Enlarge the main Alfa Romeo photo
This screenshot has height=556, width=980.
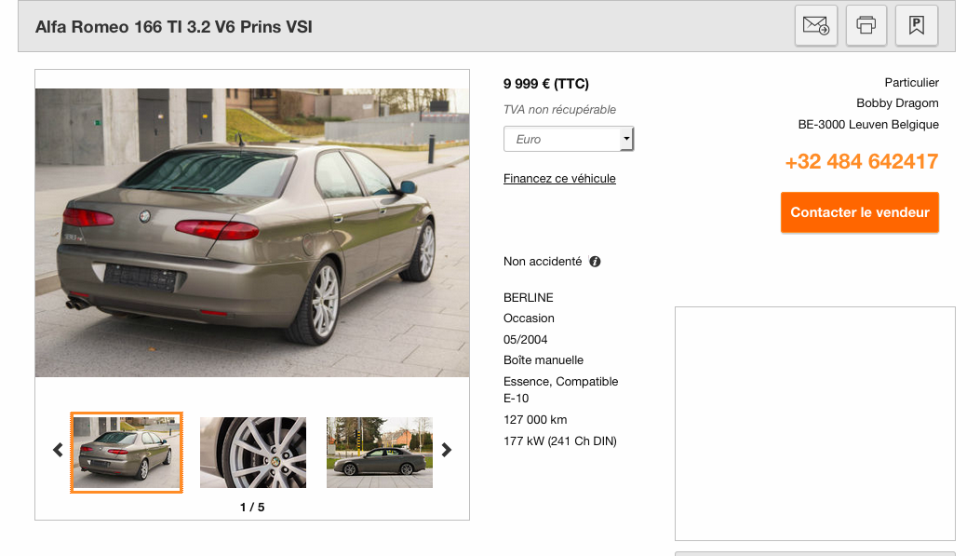tap(252, 233)
